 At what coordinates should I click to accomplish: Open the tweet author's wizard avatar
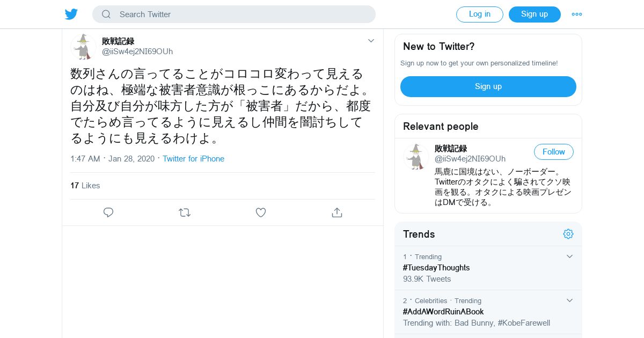pos(83,47)
